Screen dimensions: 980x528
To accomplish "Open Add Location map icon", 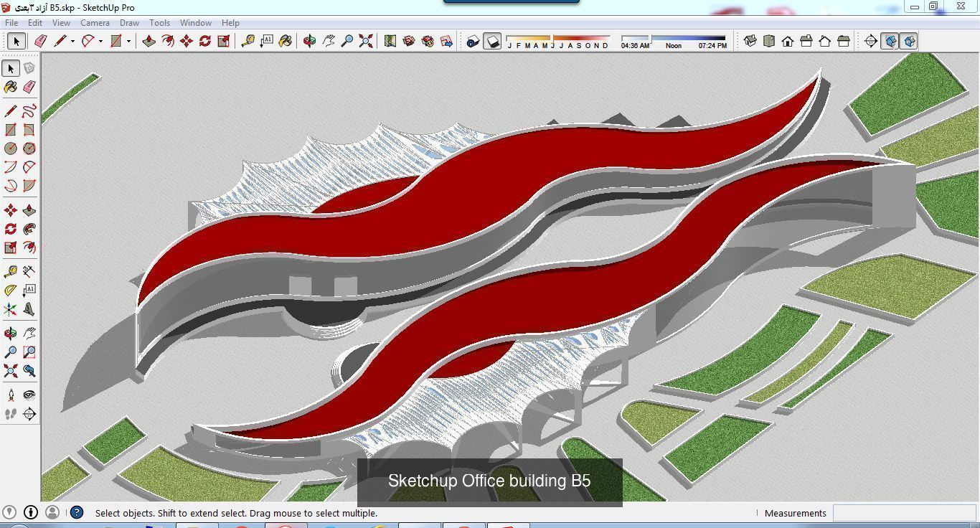I will pos(390,41).
